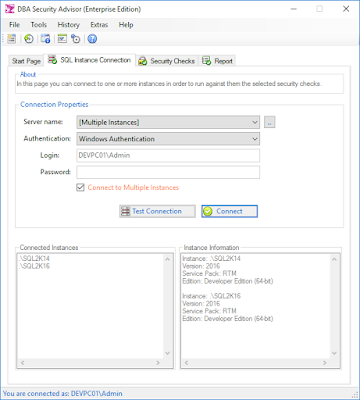Click the blue-dot disc toolbar icon
Viewport: 360px width, 400px height.
(x=76, y=39)
